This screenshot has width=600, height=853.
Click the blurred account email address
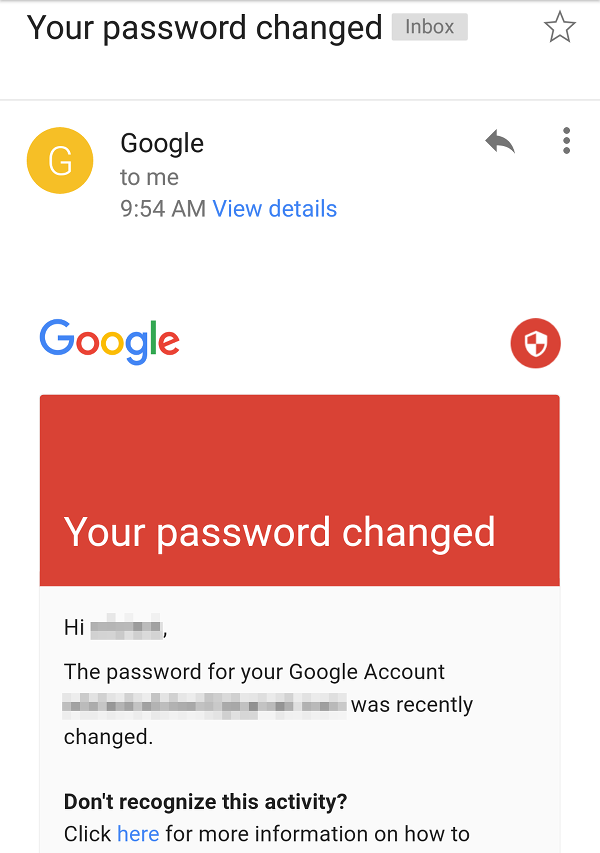(200, 704)
